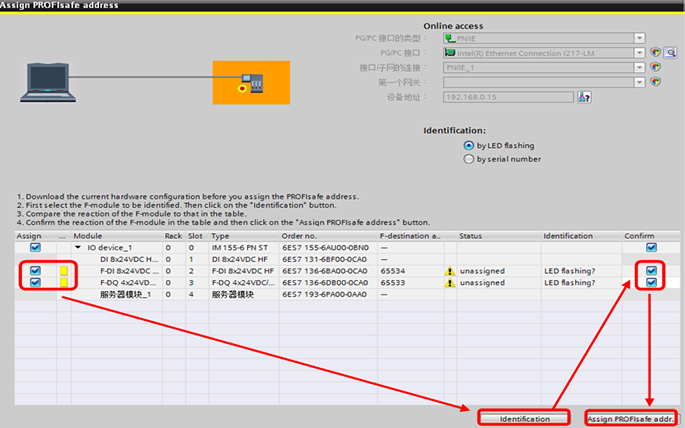Select the F-DI 8x24VDC module name

[129, 271]
